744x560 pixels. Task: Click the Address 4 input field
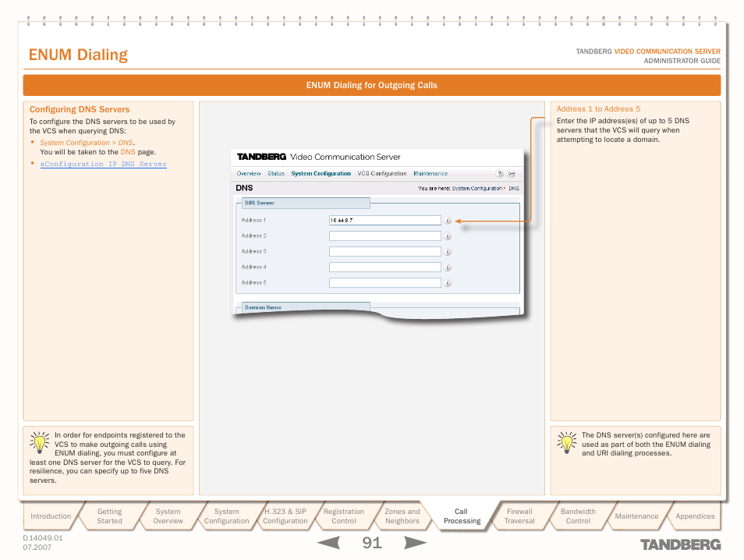[384, 268]
